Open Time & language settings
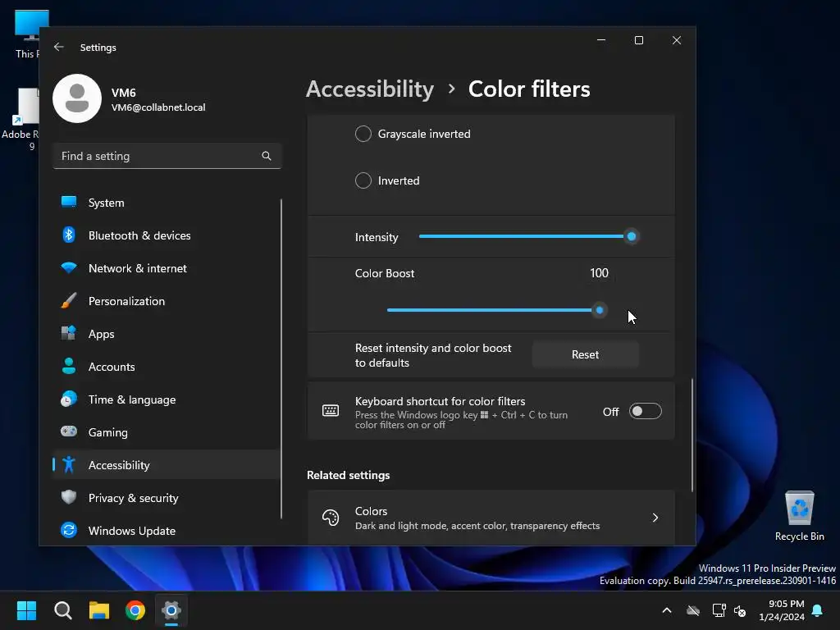Screen dimensions: 840x630 pyautogui.click(x=167, y=399)
